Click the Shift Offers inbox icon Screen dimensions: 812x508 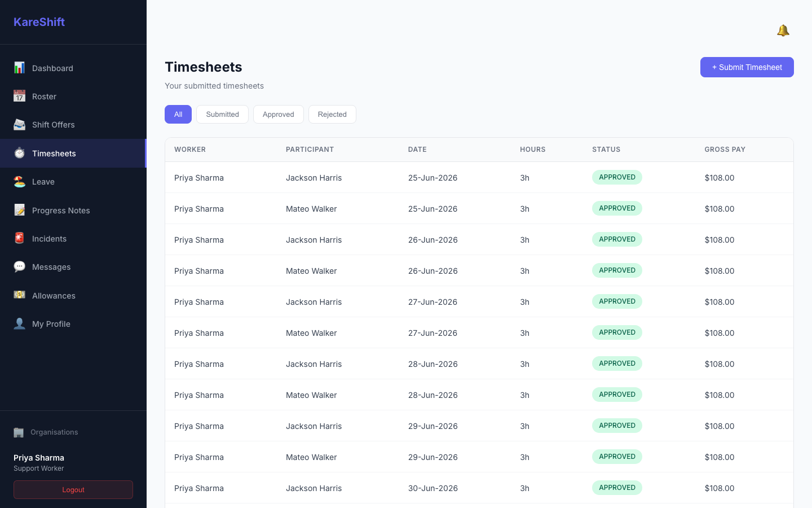[x=19, y=124]
